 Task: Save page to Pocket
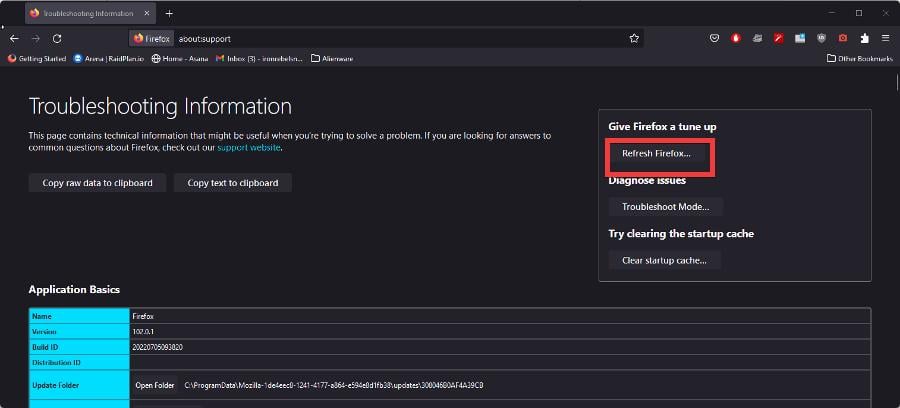coord(715,38)
